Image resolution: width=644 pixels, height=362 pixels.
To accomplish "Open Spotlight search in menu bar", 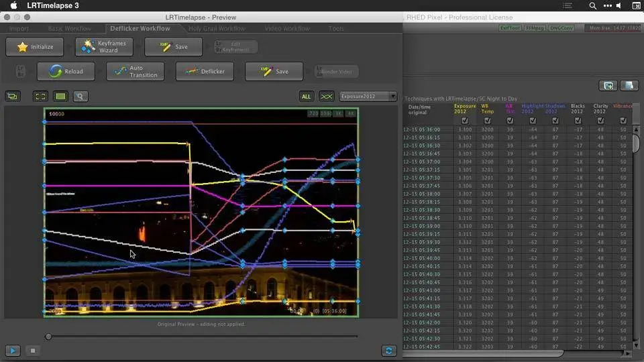I will pos(592,5).
